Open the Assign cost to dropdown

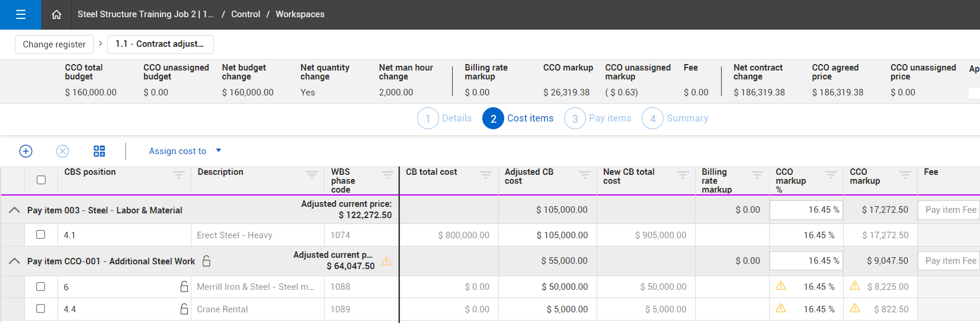pos(184,151)
